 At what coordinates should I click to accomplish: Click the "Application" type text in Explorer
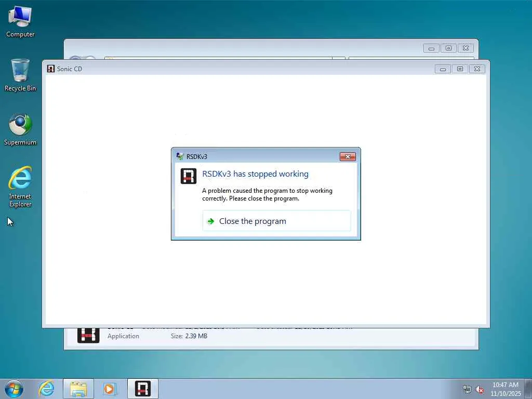tap(123, 336)
